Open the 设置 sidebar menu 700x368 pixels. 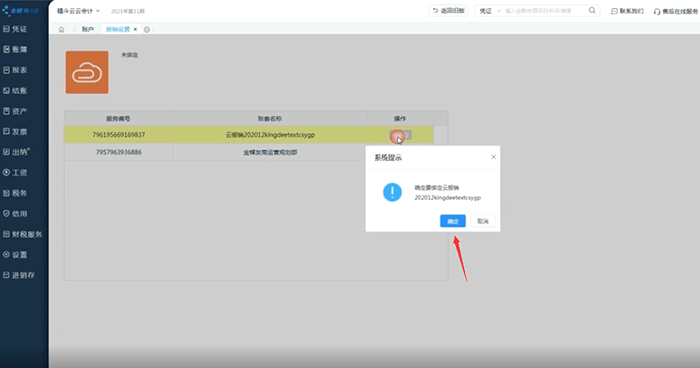click(15, 255)
